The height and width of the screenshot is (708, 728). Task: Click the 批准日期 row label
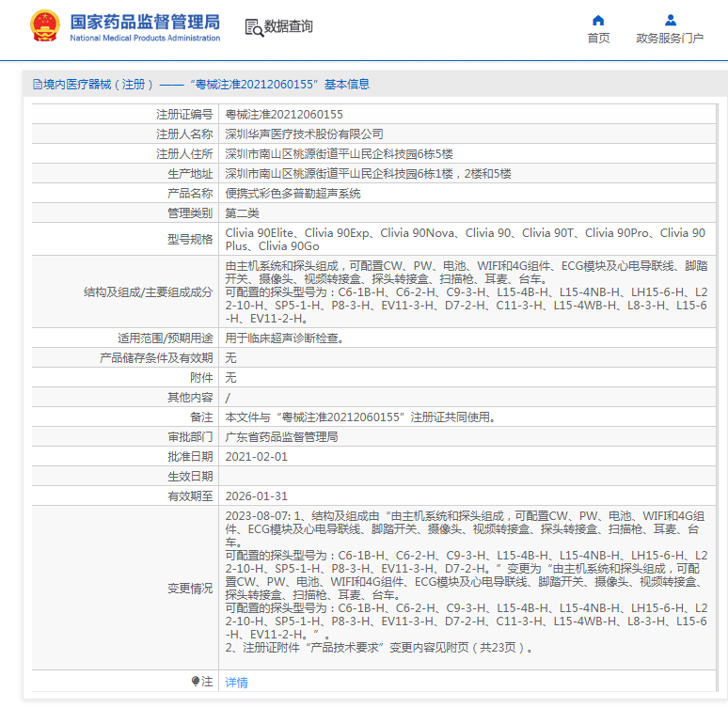(x=190, y=456)
